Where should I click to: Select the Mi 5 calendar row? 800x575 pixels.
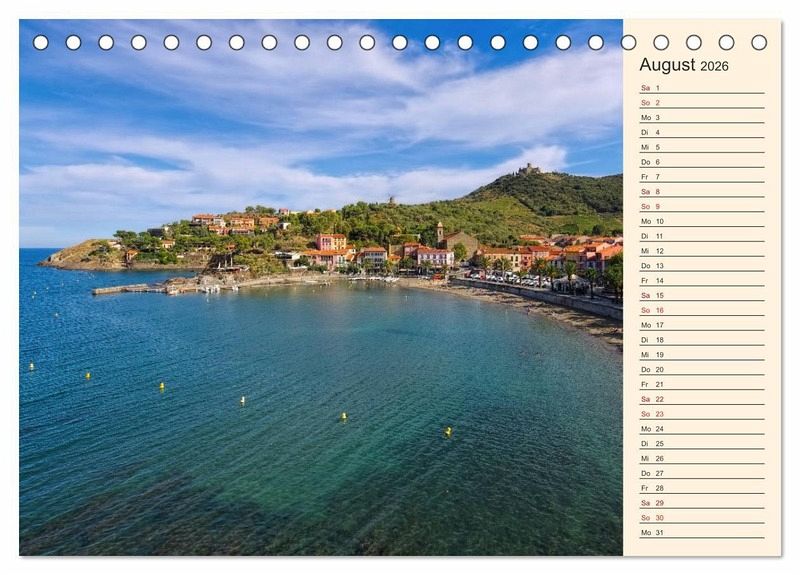coord(702,147)
